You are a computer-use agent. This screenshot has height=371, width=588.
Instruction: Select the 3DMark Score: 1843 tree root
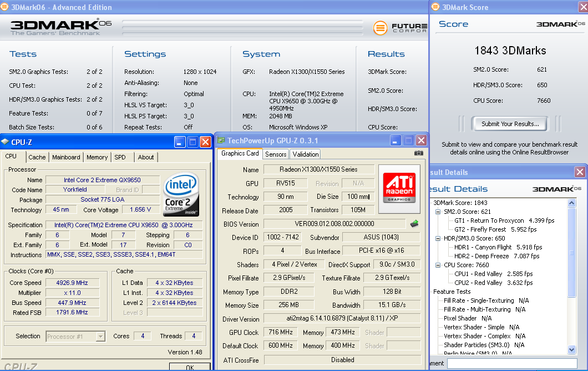click(460, 203)
